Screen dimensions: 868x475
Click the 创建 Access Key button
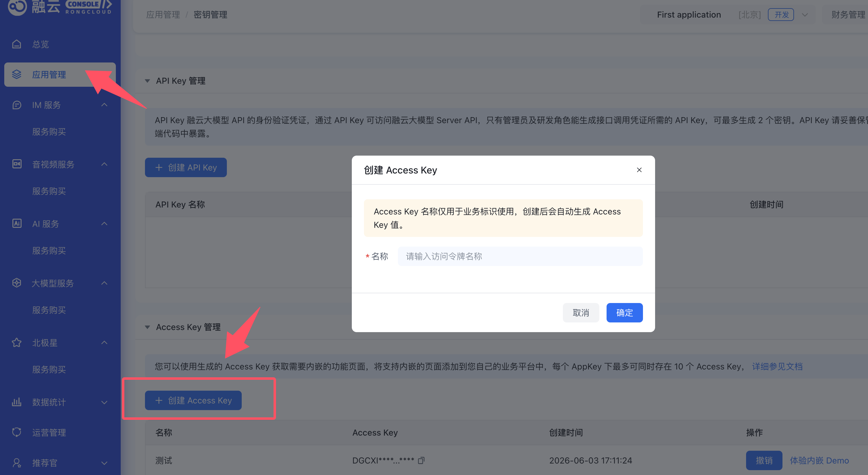[x=193, y=400]
